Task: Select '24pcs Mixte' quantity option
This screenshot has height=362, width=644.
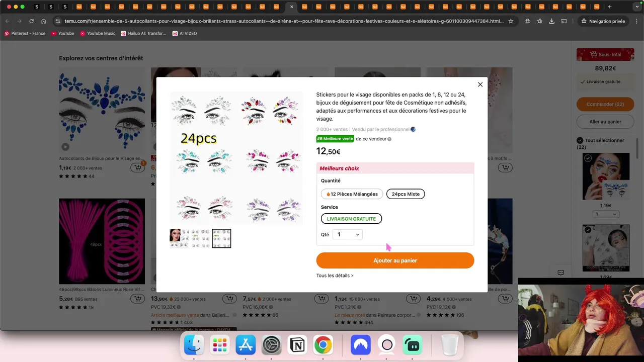Action: pyautogui.click(x=406, y=194)
